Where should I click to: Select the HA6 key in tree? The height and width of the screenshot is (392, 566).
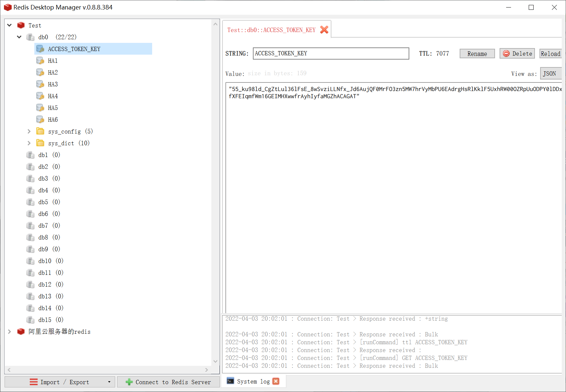53,119
